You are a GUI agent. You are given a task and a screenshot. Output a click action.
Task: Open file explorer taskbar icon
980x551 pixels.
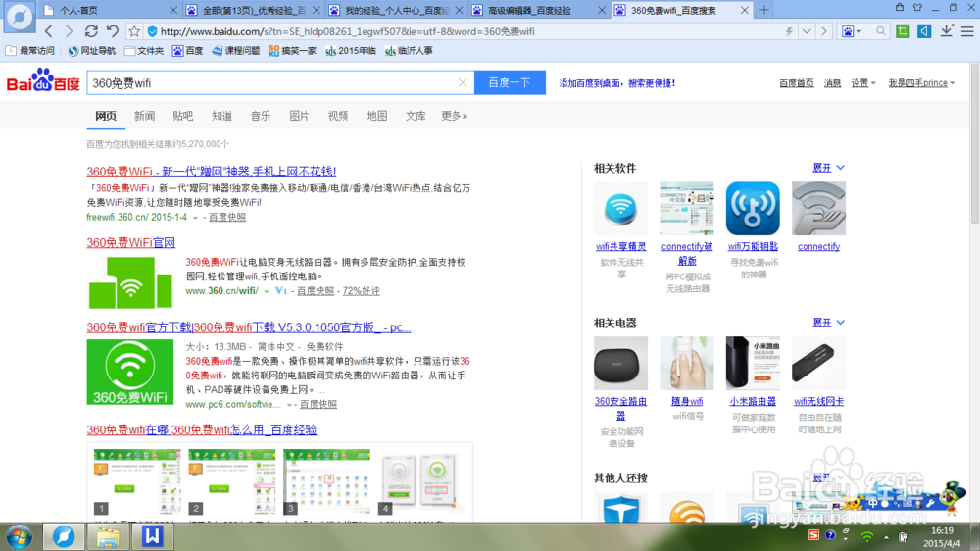tap(108, 536)
